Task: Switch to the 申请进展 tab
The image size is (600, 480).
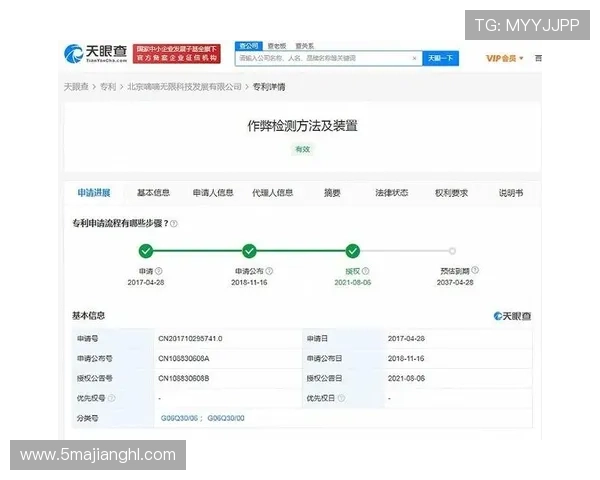Action: tap(94, 193)
